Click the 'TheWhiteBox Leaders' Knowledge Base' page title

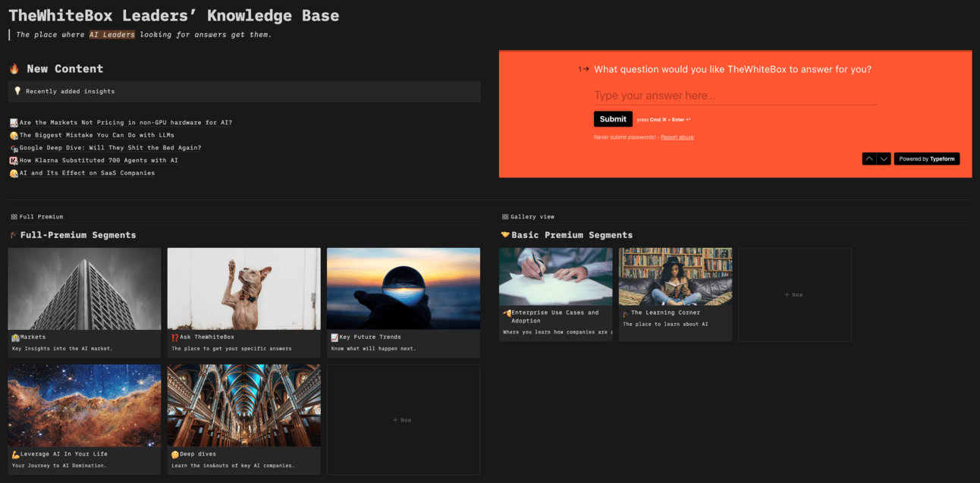click(174, 16)
